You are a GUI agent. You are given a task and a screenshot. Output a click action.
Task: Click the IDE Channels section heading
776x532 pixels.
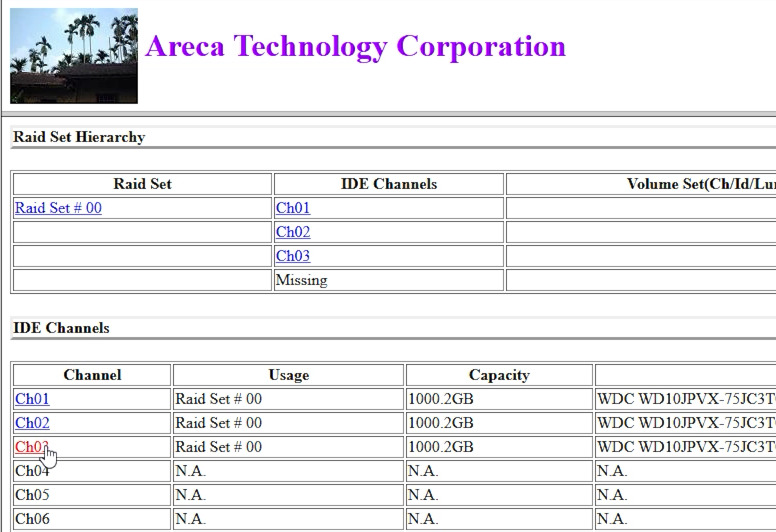tap(61, 328)
